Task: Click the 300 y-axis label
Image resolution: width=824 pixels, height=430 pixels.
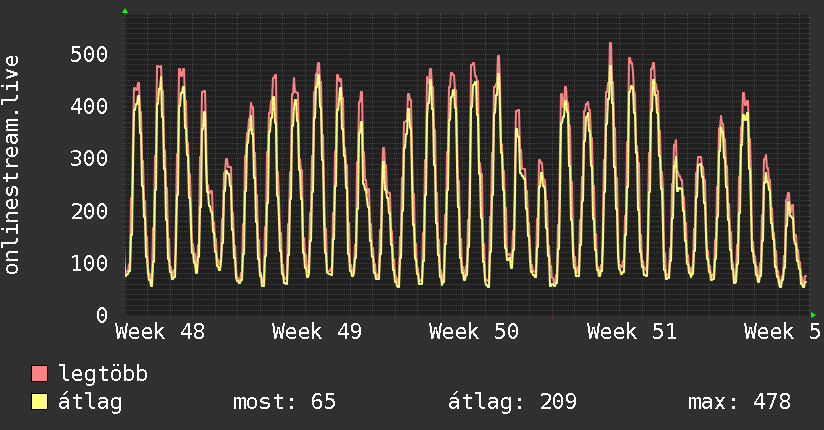Action: 89,158
